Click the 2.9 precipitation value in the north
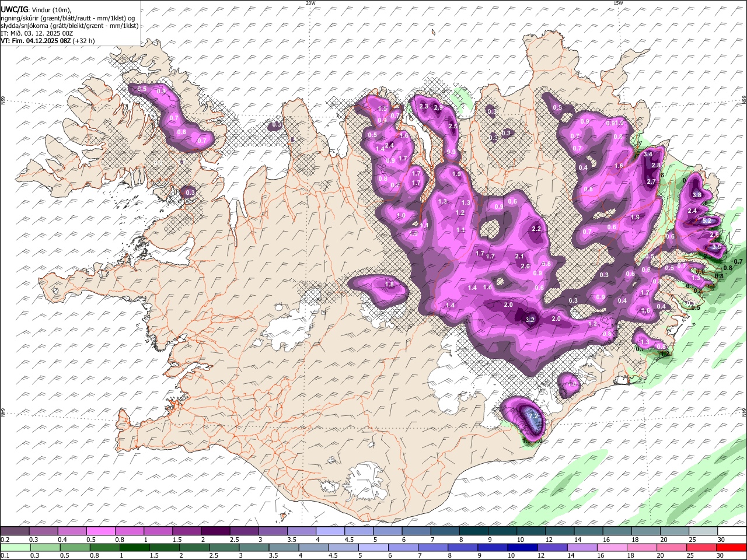This screenshot has height=560, width=747. (x=438, y=108)
